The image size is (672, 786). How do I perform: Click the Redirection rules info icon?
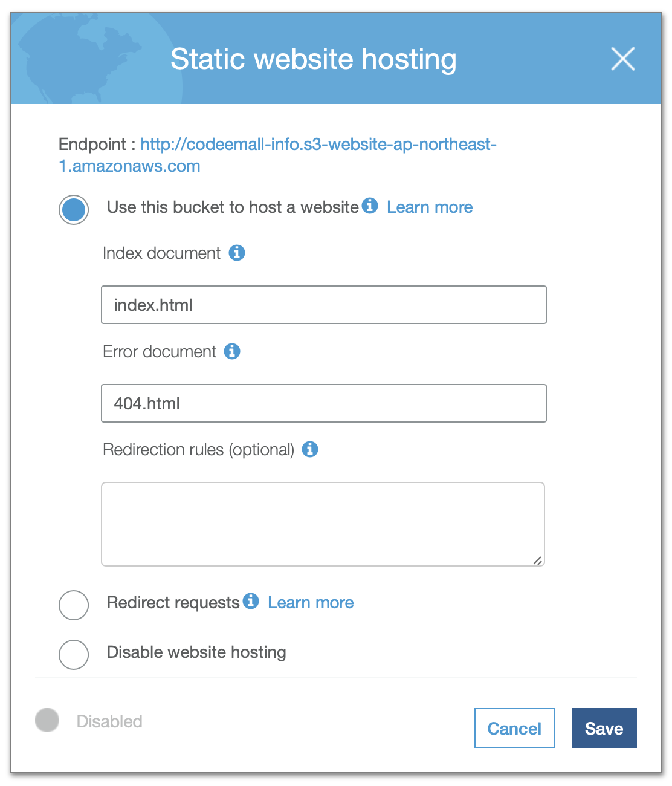(x=310, y=449)
